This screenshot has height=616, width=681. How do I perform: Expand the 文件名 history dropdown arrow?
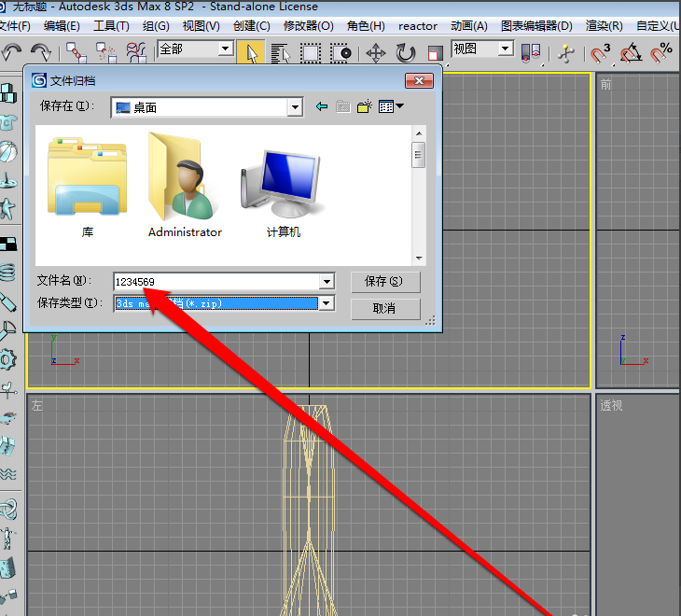[327, 282]
